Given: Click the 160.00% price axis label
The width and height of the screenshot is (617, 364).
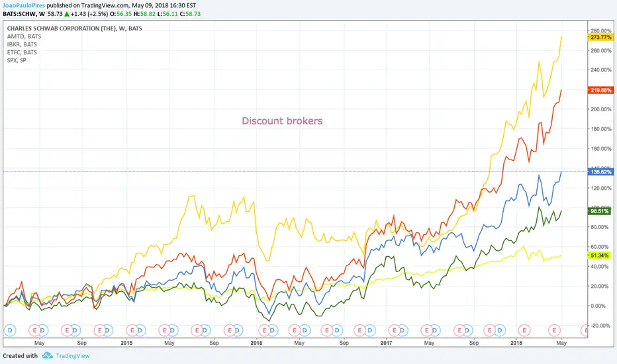Looking at the screenshot, I should [601, 149].
